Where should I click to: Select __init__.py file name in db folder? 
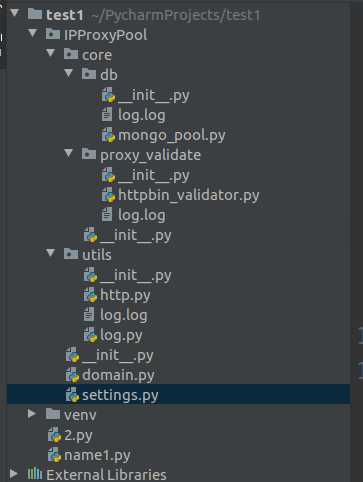click(x=154, y=96)
